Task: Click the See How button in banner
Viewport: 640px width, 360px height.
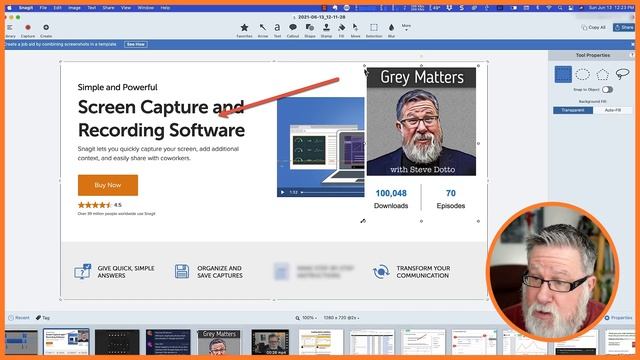Action: [x=136, y=44]
